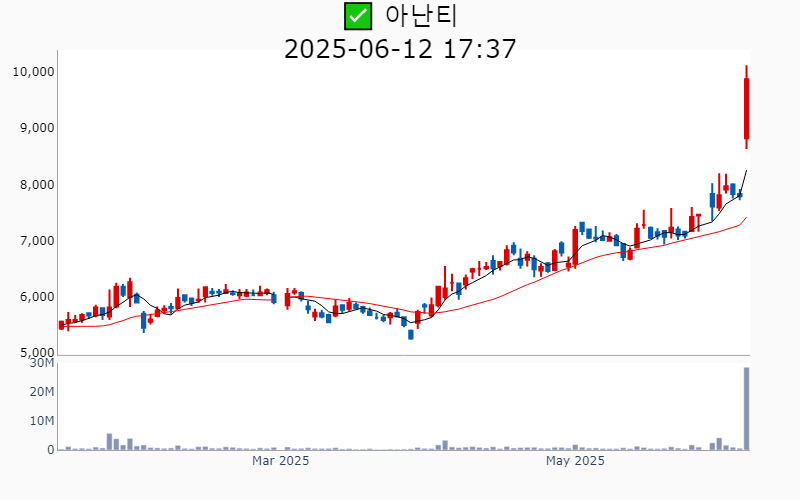
Task: Click the 0 volume axis label
Action: 51,450
